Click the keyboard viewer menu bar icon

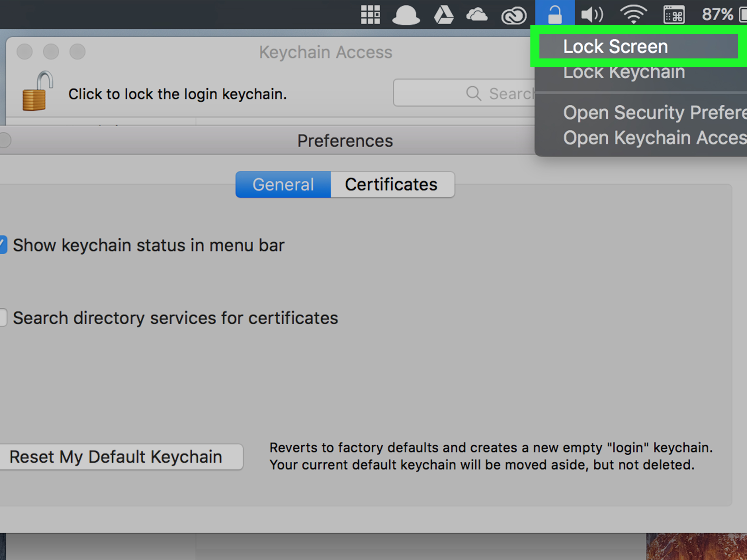click(674, 15)
